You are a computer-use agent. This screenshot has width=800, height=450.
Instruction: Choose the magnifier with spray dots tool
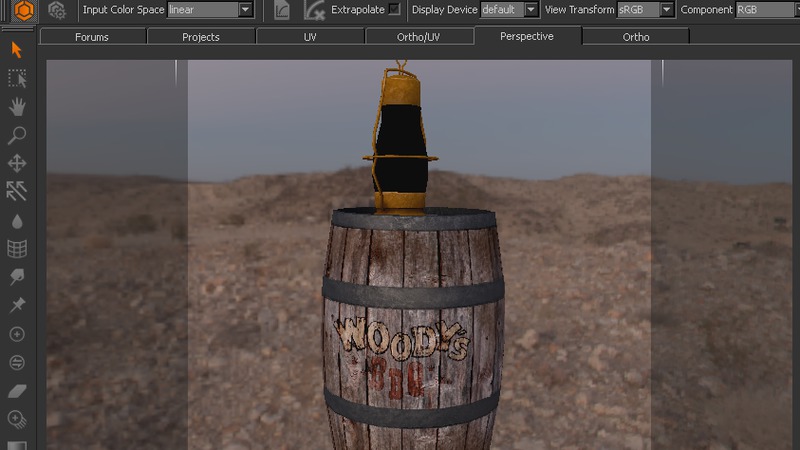click(x=17, y=419)
